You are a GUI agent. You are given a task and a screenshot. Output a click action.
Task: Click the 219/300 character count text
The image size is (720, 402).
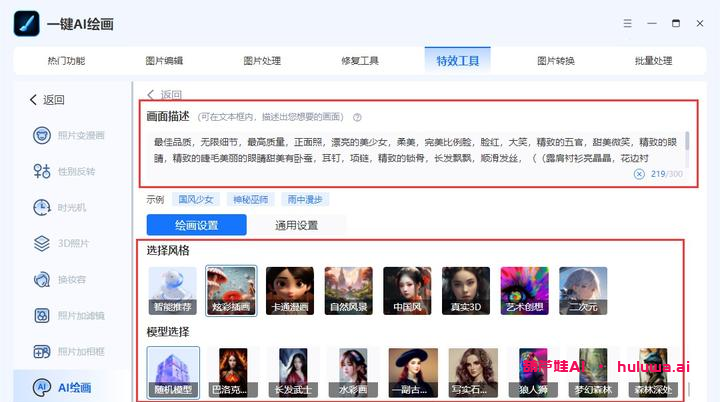[x=666, y=174]
